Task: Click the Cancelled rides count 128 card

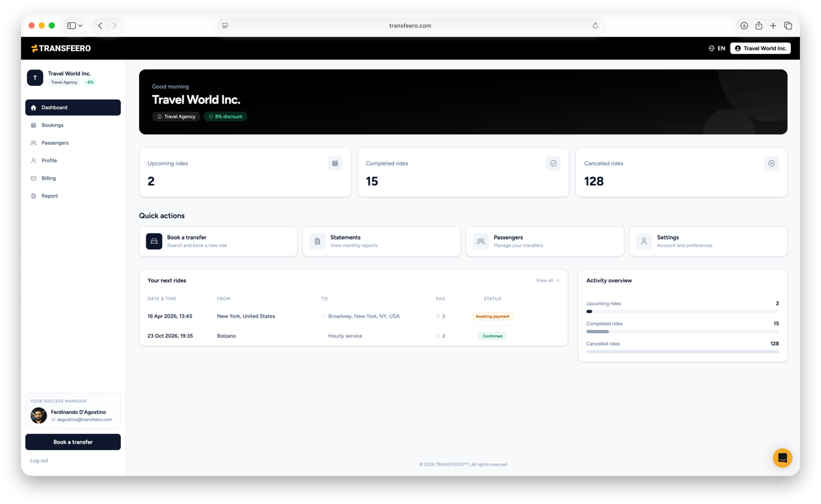Action: pyautogui.click(x=682, y=173)
